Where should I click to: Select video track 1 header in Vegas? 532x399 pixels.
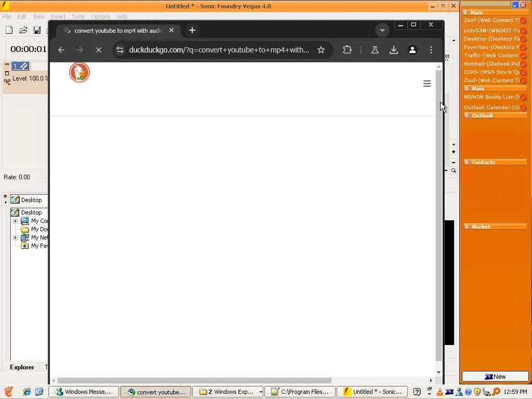point(20,66)
